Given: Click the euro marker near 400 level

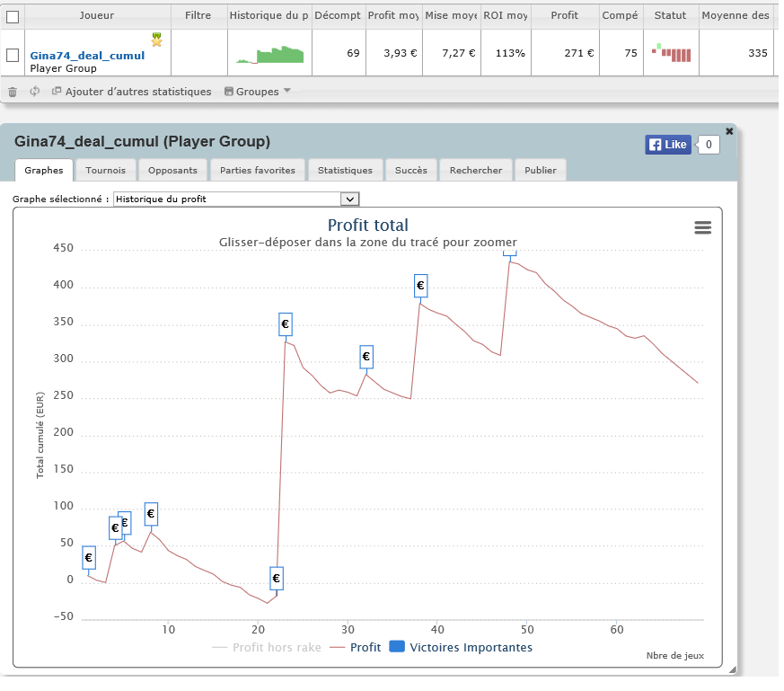Looking at the screenshot, I should (420, 286).
